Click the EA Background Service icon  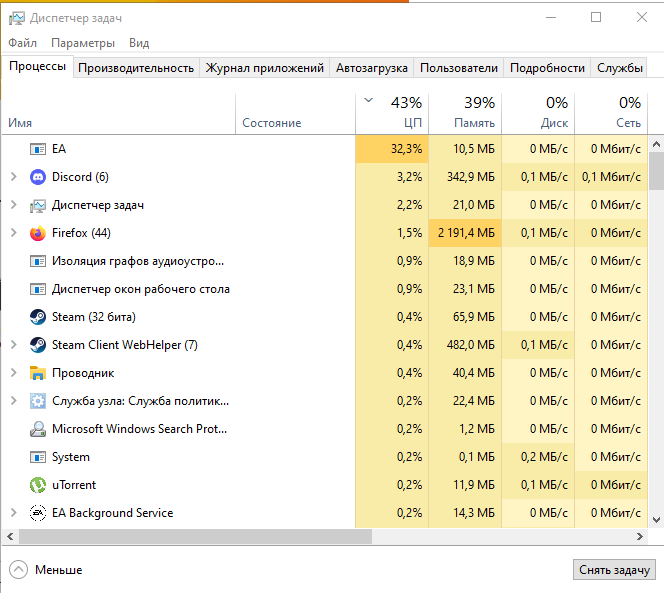click(x=38, y=513)
